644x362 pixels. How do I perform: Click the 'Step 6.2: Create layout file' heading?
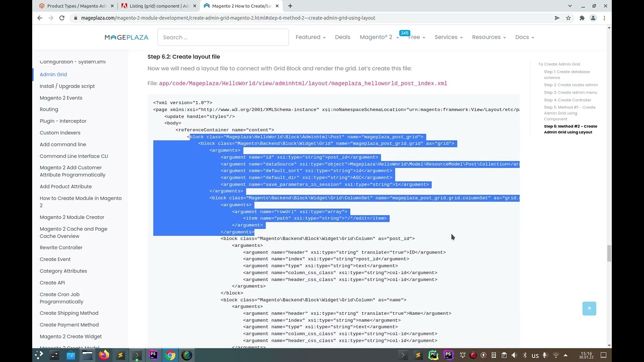click(x=184, y=57)
